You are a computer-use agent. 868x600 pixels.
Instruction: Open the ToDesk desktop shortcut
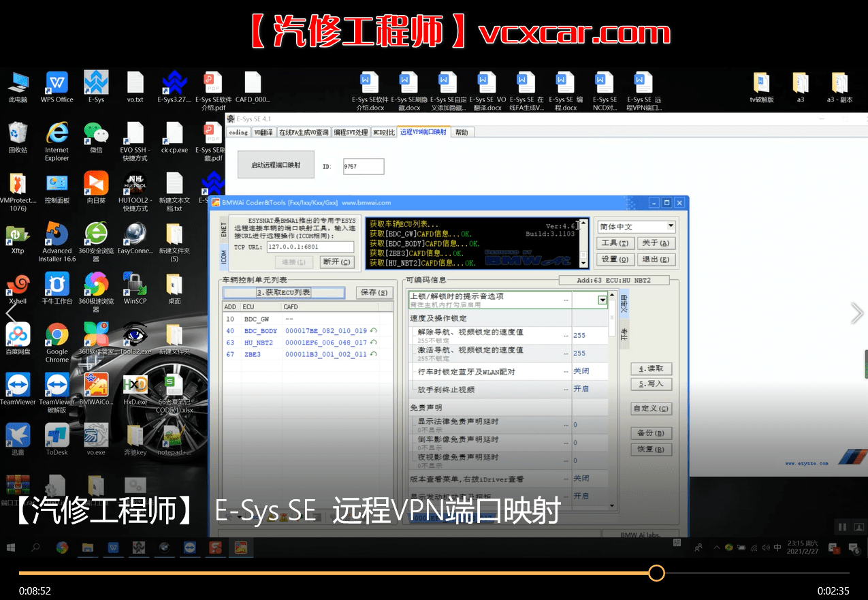(57, 436)
